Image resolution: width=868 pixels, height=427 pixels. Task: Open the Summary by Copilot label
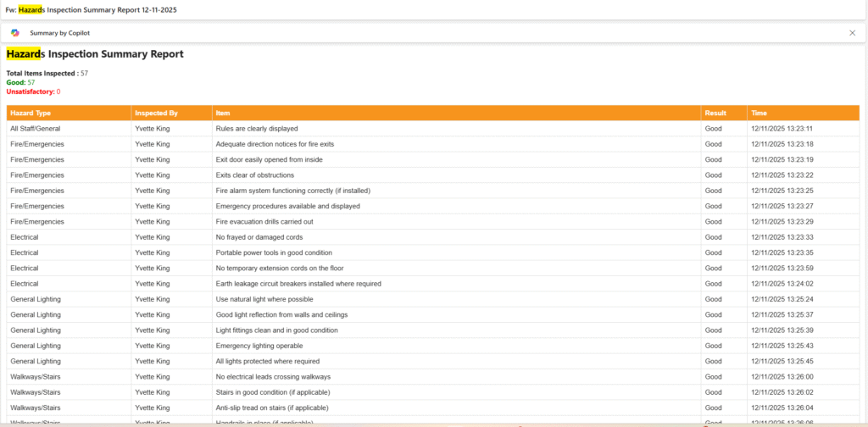click(60, 33)
